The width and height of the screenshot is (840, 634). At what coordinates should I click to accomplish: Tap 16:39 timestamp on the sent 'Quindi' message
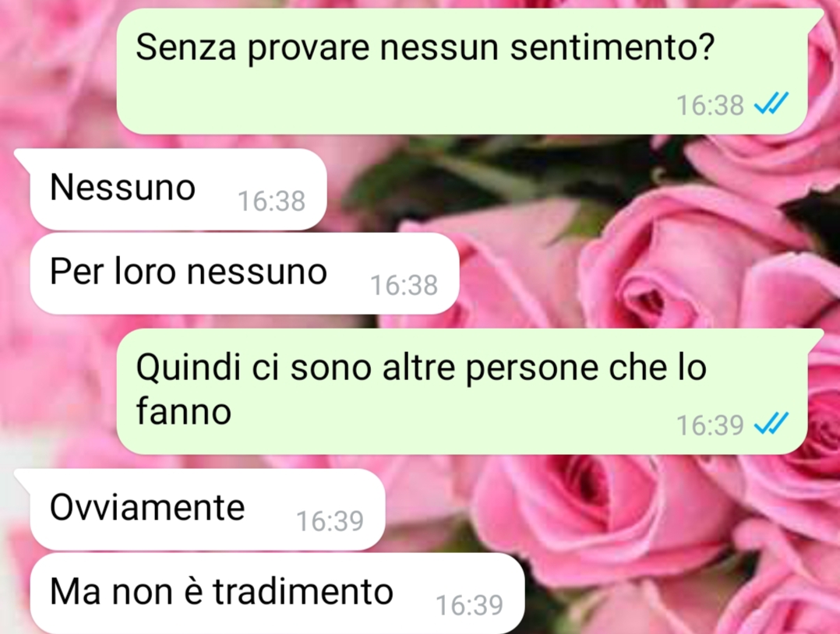click(710, 425)
